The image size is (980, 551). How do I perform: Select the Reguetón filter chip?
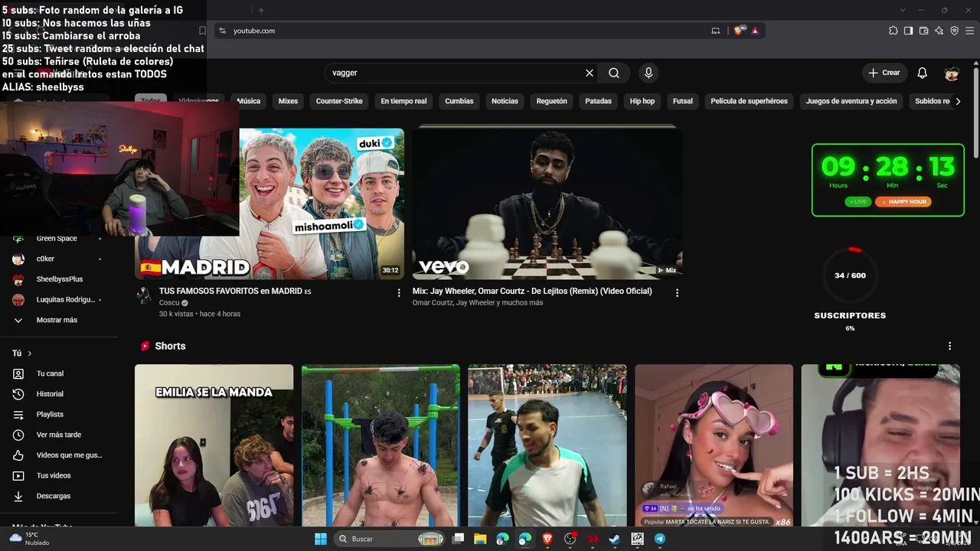552,101
